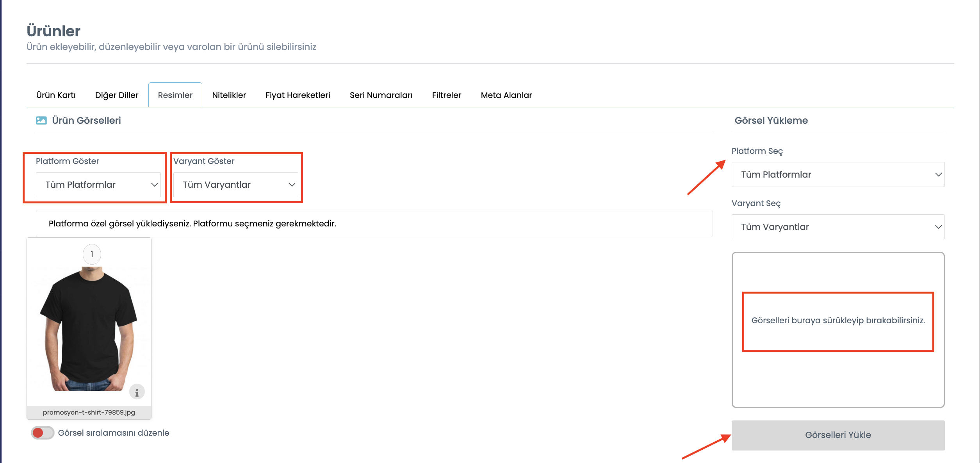The height and width of the screenshot is (463, 980).
Task: Click the Ürünler page heading
Action: 53,31
